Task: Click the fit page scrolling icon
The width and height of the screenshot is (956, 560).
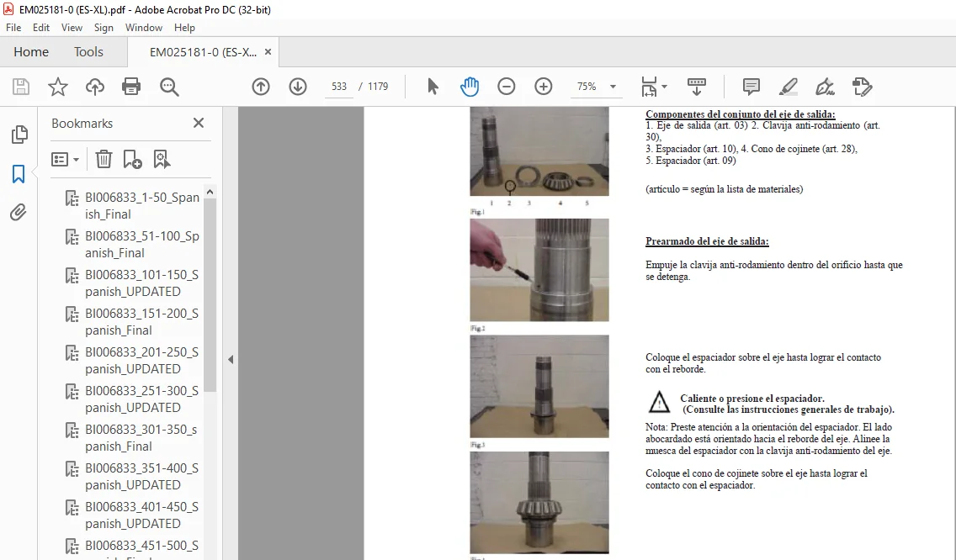Action: pos(649,87)
